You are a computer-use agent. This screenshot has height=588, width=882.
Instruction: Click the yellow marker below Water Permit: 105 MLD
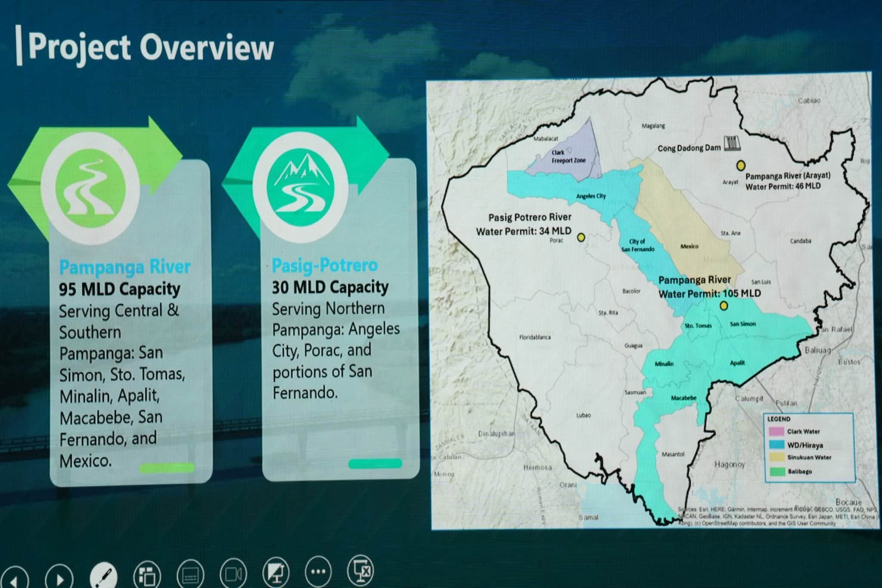click(724, 306)
